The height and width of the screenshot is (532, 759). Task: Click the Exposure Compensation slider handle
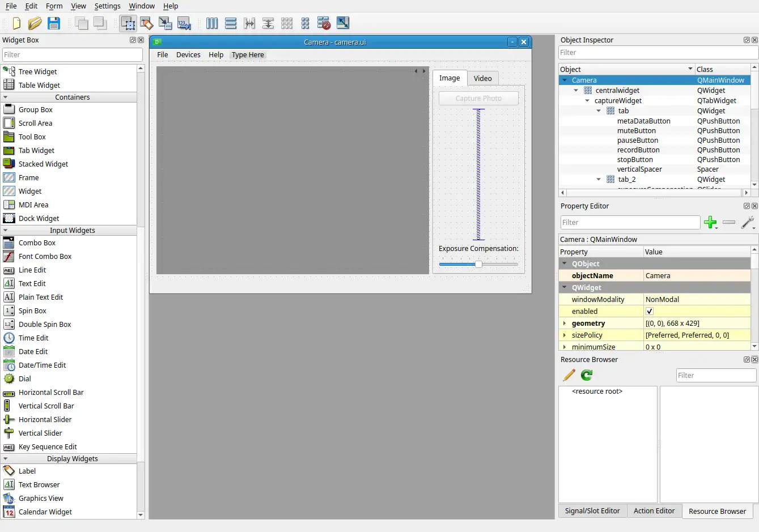(478, 264)
